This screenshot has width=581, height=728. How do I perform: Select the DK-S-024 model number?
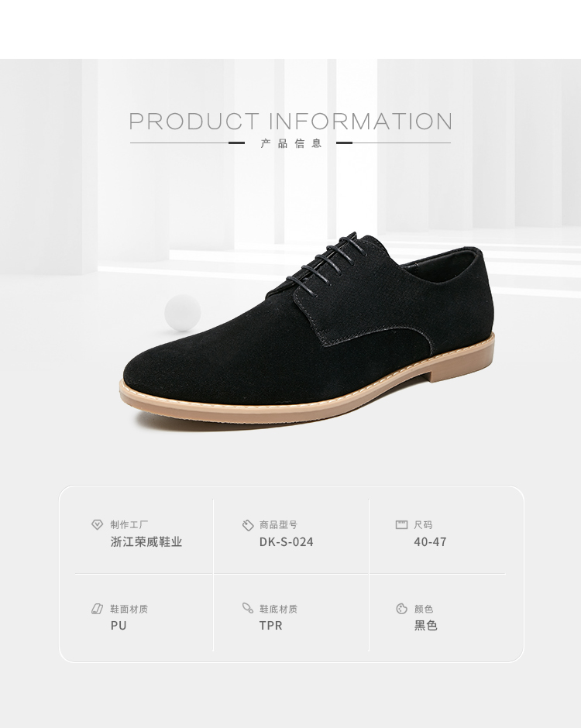286,542
